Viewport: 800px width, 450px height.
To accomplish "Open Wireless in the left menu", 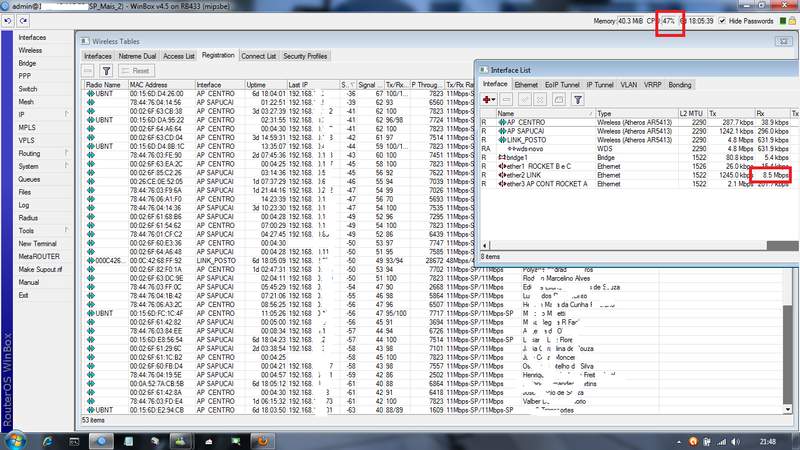I will 30,51.
